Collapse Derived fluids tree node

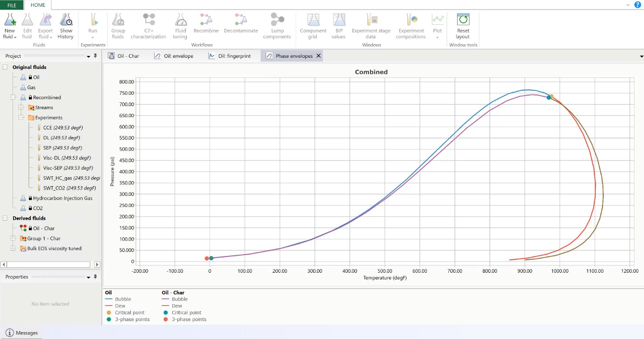tap(5, 218)
